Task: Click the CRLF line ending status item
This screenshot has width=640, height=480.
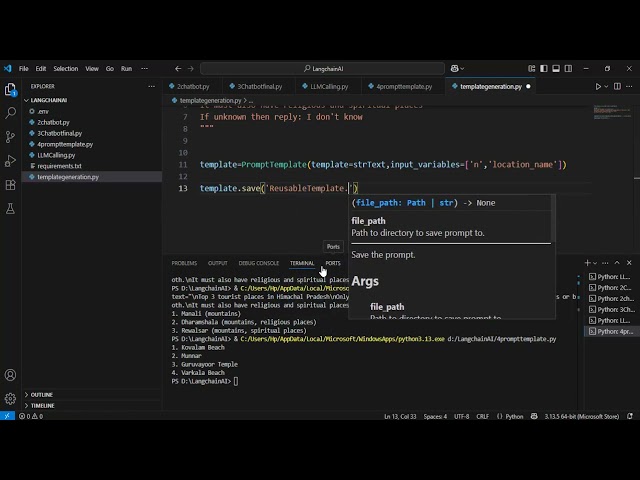Action: pyautogui.click(x=482, y=416)
